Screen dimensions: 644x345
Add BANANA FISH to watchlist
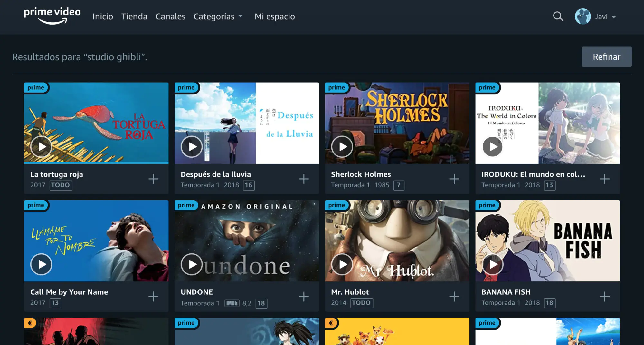pyautogui.click(x=604, y=297)
